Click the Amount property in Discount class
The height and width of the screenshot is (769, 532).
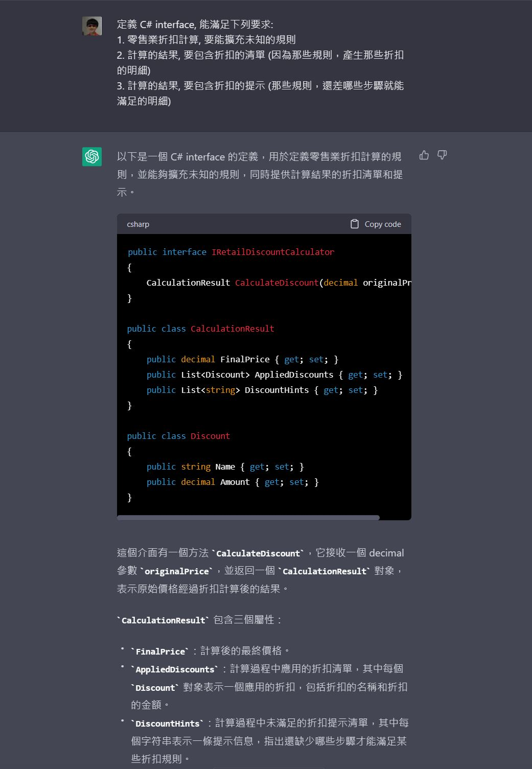[x=235, y=482]
